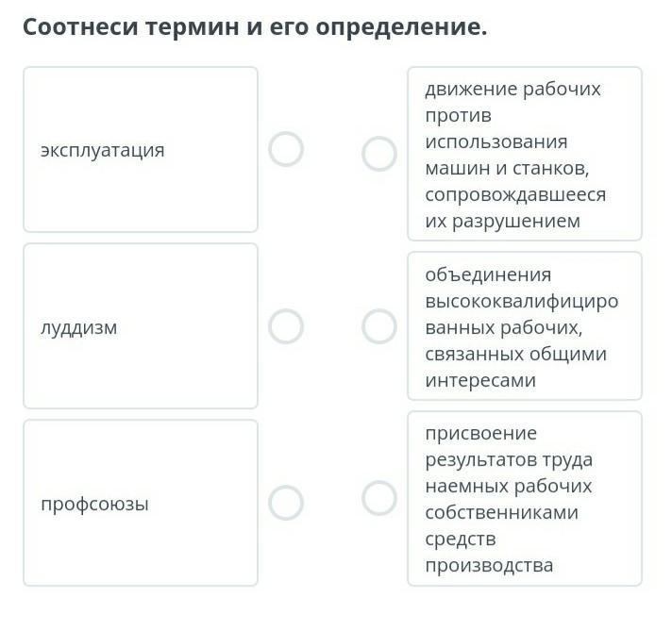The height and width of the screenshot is (631, 672).
Task: Click the профсоюзы term card
Action: pos(141,503)
